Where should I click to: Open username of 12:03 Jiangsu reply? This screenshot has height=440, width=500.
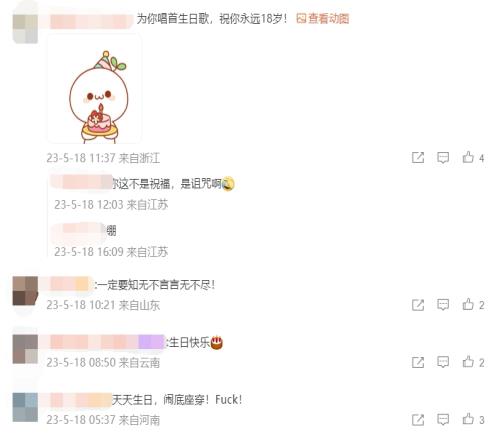[x=81, y=182]
